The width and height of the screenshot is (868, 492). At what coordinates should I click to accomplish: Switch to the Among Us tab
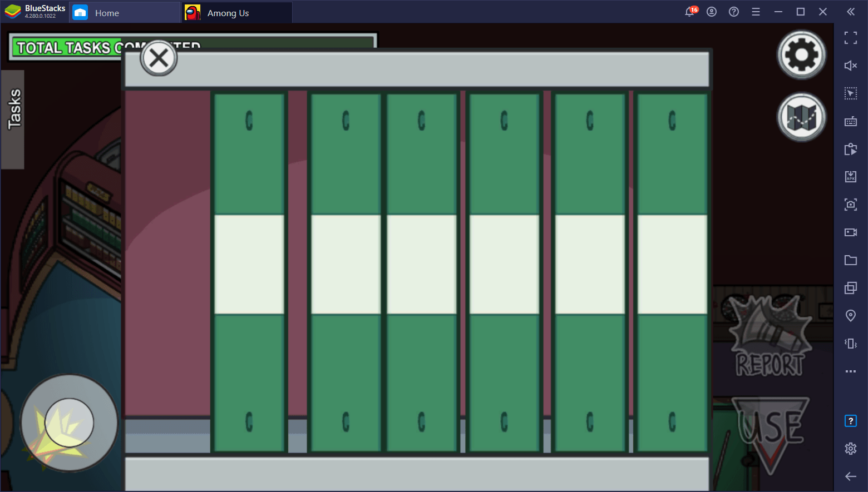237,13
